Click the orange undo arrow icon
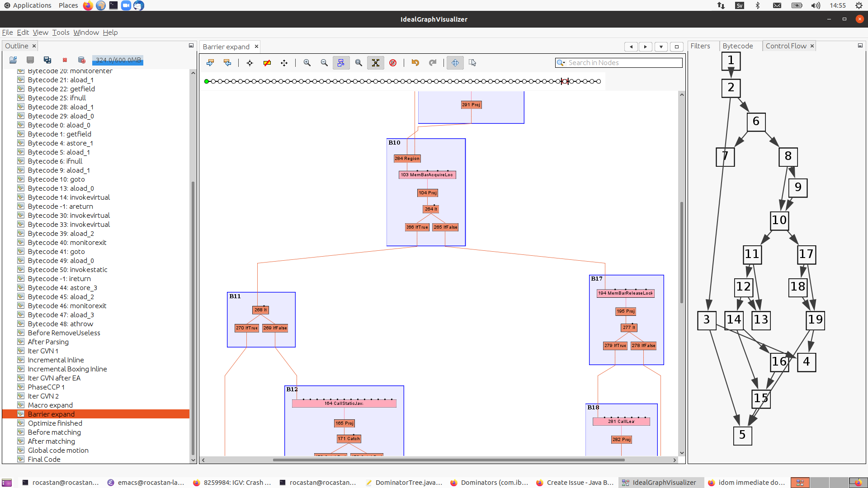 415,63
